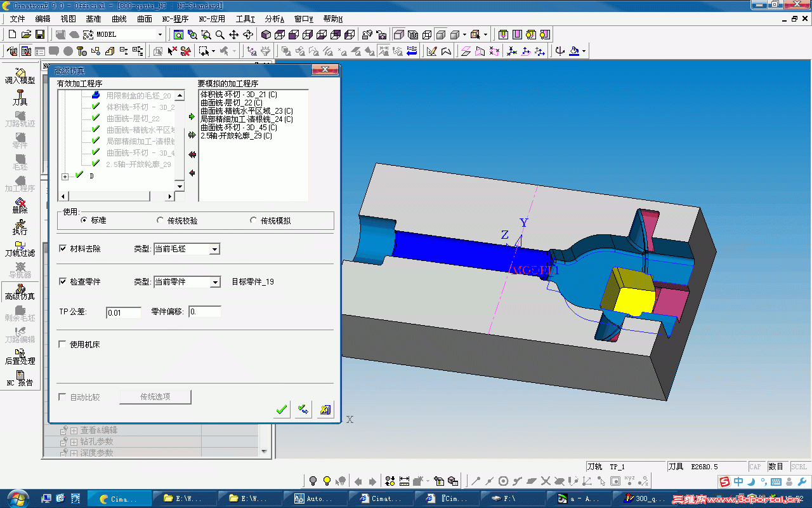The height and width of the screenshot is (508, 812).
Task: Toggle the 检查零件 checkbox
Action: point(63,281)
